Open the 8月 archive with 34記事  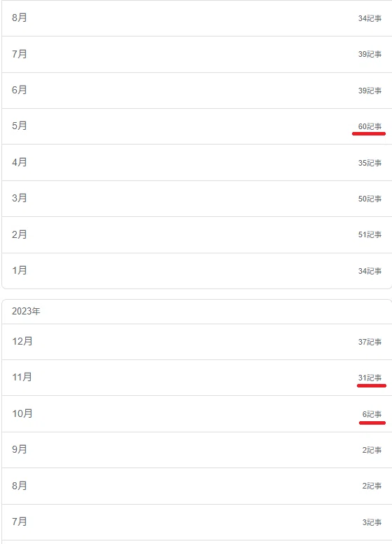(197, 18)
